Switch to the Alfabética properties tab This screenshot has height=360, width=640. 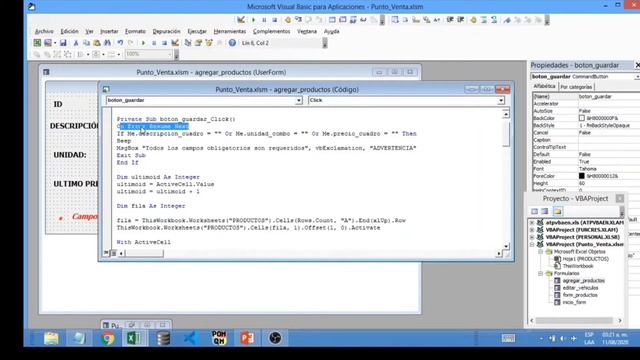pos(544,87)
